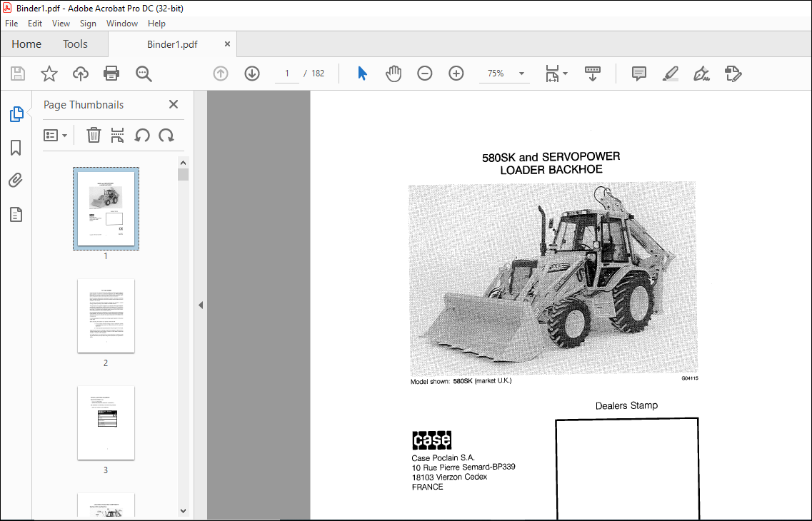Open the Sign document pen tool
Viewport: 812px width, 521px height.
pyautogui.click(x=702, y=74)
